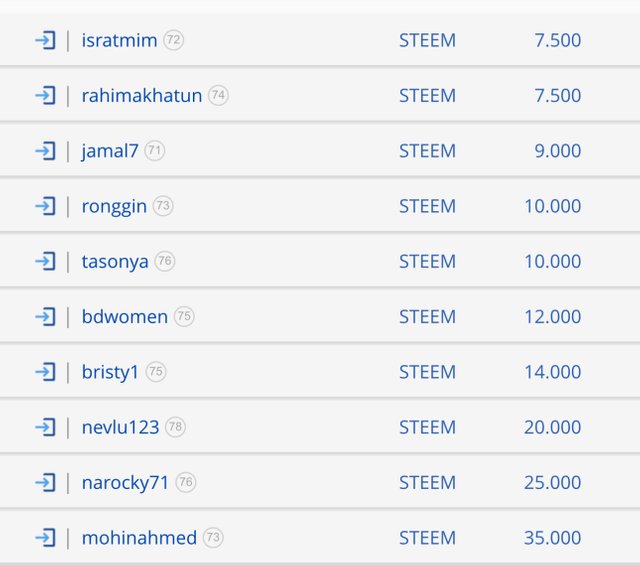Click the transfer arrow icon next to rahimakhatun
This screenshot has height=565, width=640.
45,96
